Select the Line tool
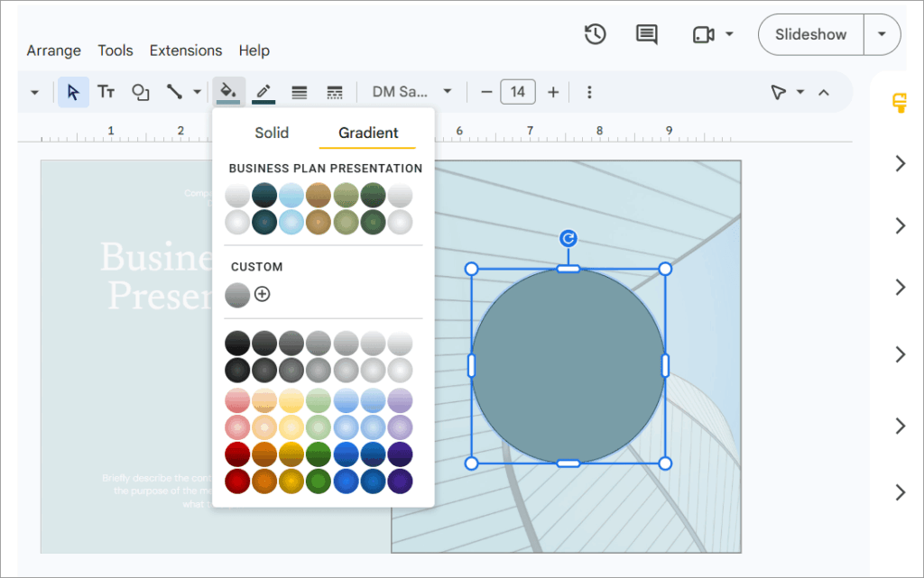The image size is (924, 578). point(174,92)
